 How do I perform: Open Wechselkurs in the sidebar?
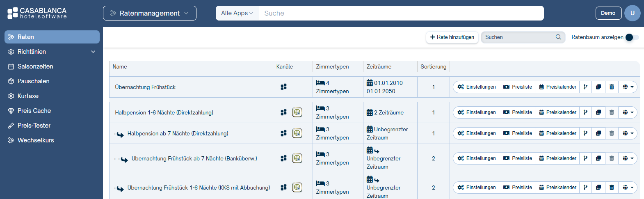pyautogui.click(x=52, y=140)
